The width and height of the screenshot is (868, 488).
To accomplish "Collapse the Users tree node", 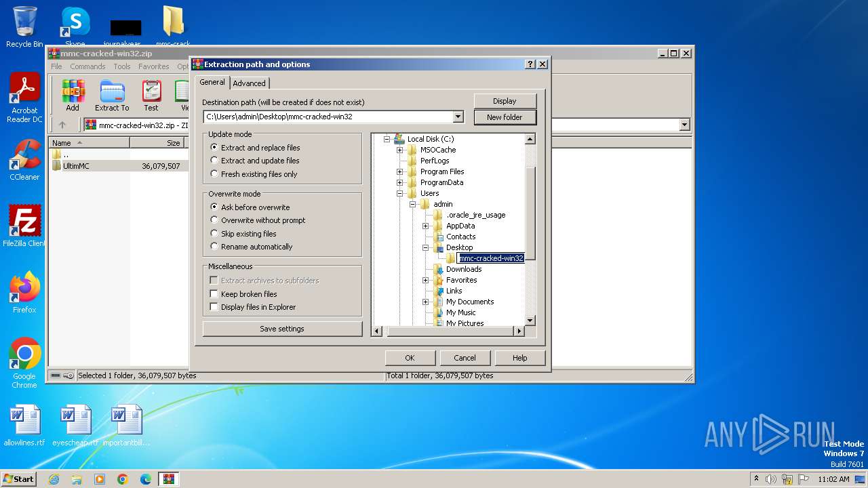I will (399, 193).
